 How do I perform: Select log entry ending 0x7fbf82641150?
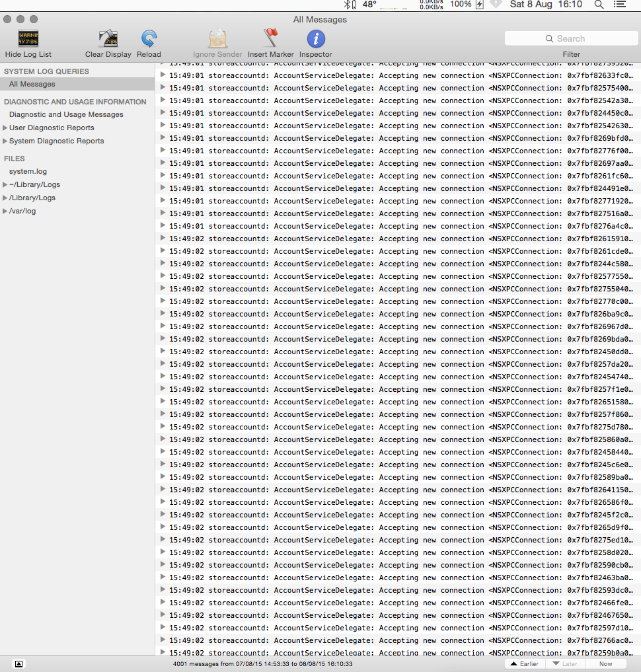coord(398,490)
